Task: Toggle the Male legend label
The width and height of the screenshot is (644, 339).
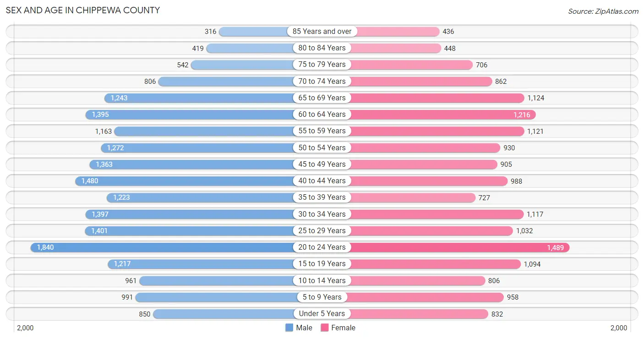Action: [304, 328]
